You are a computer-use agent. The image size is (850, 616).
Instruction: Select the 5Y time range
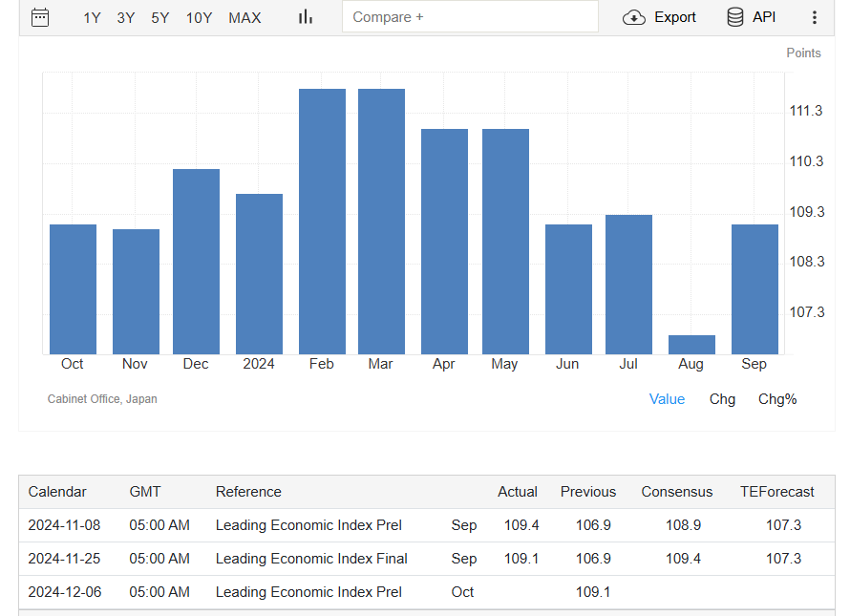click(x=159, y=18)
